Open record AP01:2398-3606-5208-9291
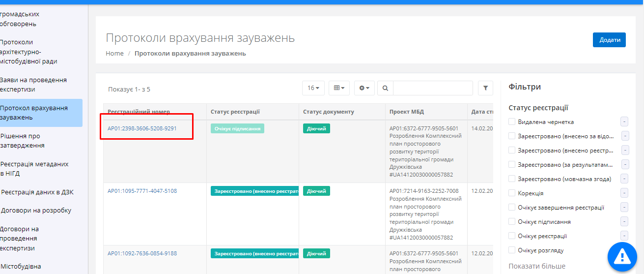Image resolution: width=644 pixels, height=274 pixels. click(x=142, y=128)
